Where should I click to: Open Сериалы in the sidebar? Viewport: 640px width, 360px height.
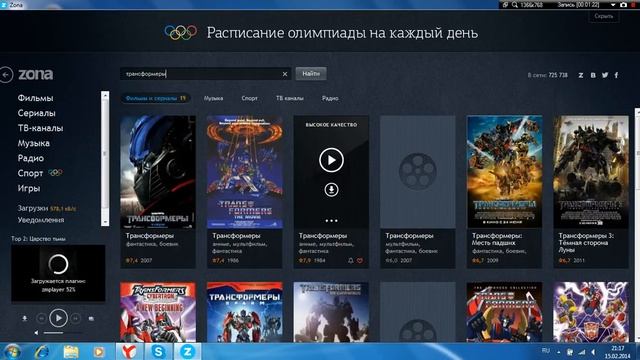pos(36,113)
